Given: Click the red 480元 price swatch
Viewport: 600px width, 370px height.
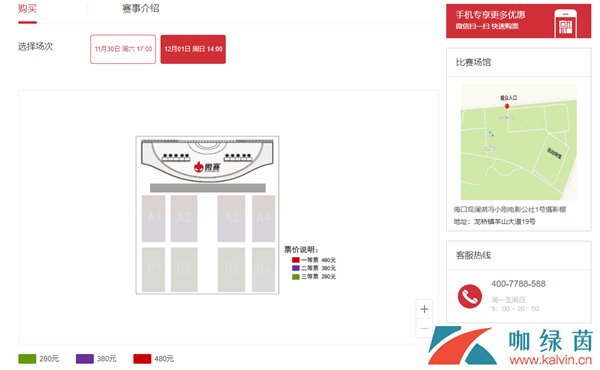Looking at the screenshot, I should coord(142,359).
